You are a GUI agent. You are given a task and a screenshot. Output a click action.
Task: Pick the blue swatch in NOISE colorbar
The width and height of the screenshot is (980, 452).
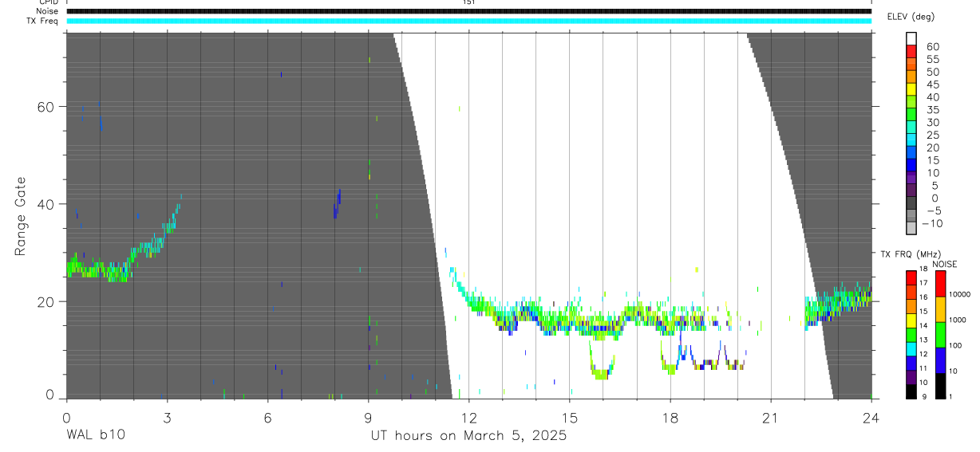(940, 360)
